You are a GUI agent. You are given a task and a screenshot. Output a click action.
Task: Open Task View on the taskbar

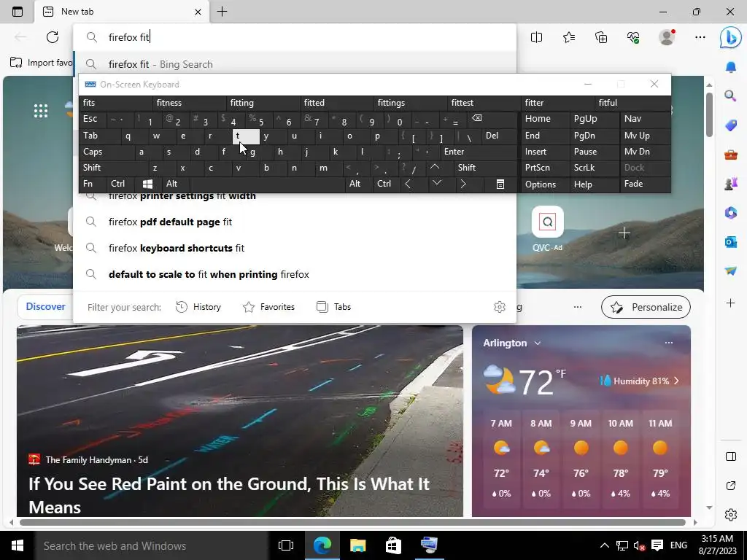[286, 545]
